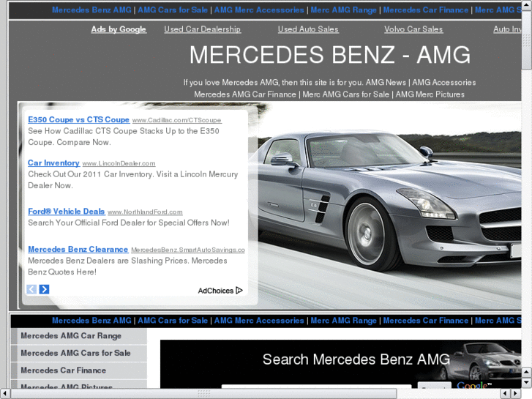The height and width of the screenshot is (399, 532).
Task: Open AMG Cars for Sale in top nav
Action: click(x=173, y=10)
